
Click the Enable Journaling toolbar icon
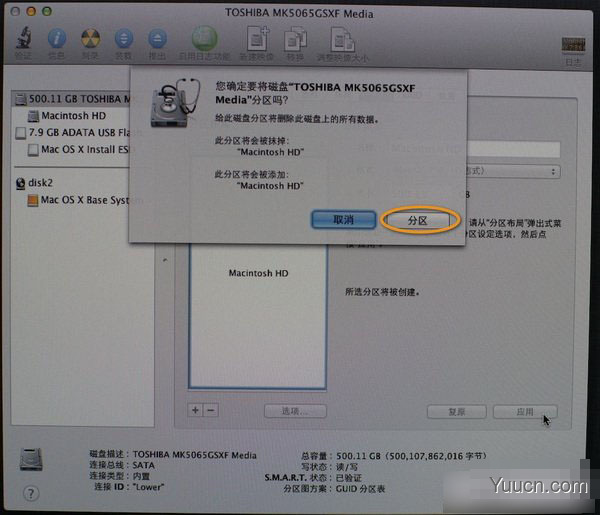tap(205, 38)
